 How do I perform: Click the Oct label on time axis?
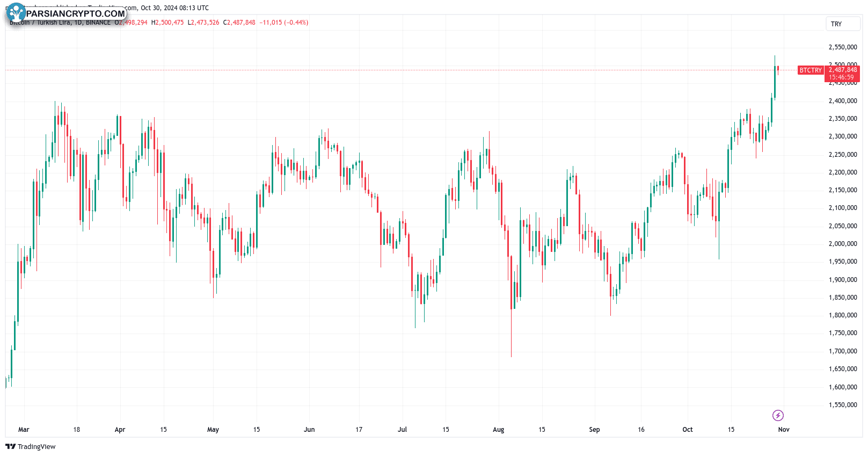(x=688, y=430)
